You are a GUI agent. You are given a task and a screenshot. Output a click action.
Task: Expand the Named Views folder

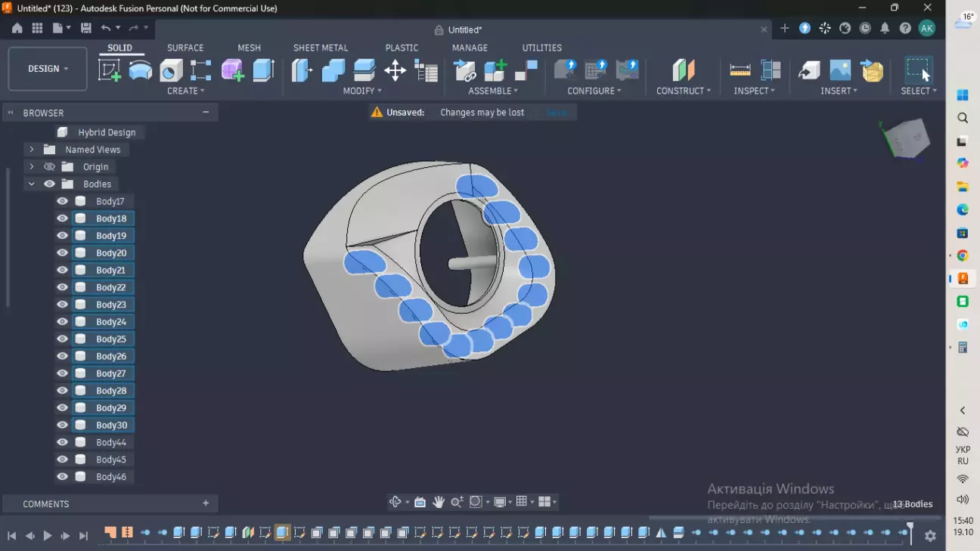click(32, 150)
